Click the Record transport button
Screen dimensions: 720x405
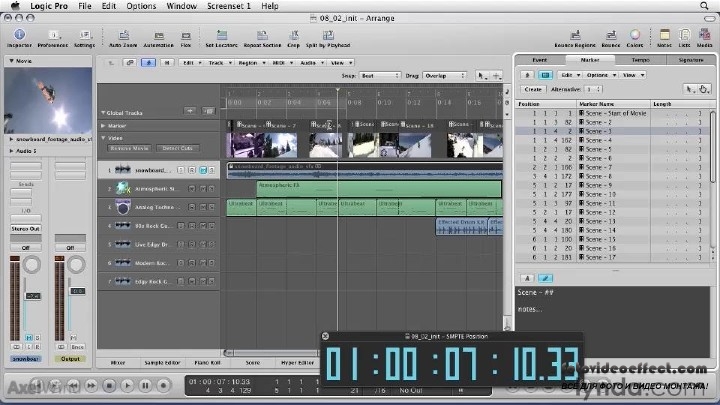pyautogui.click(x=163, y=386)
